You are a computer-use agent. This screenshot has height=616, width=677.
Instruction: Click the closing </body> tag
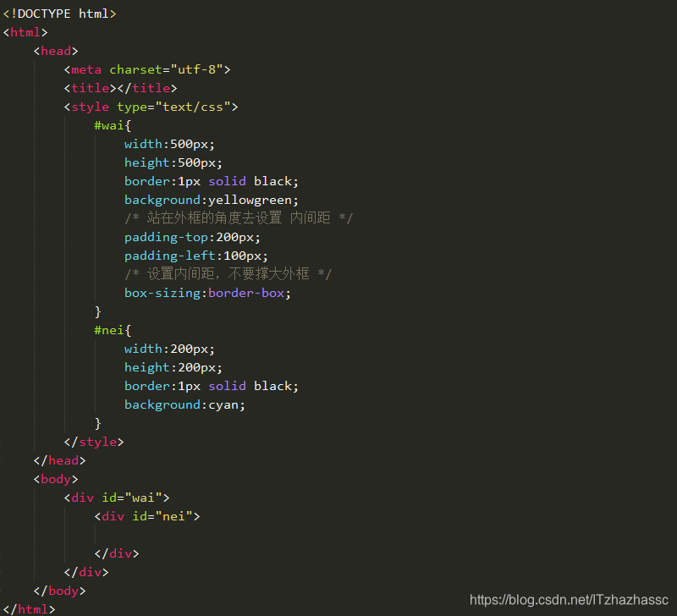click(x=59, y=591)
